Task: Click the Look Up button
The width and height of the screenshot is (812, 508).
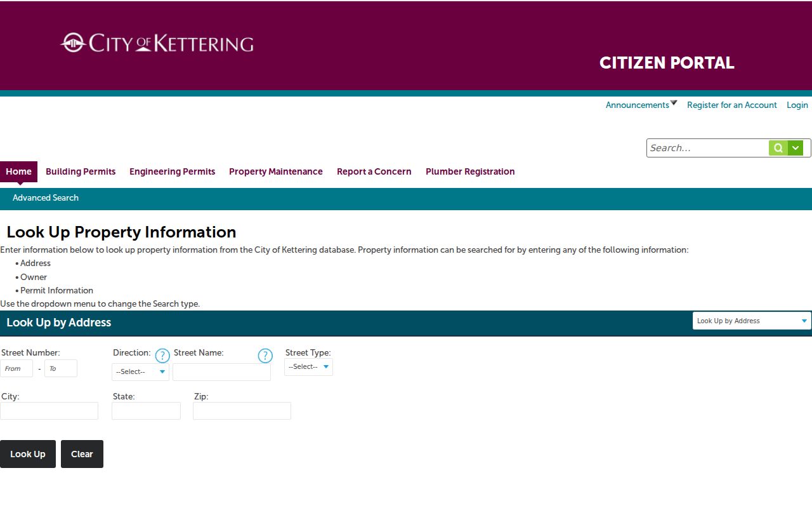Action: (28, 454)
